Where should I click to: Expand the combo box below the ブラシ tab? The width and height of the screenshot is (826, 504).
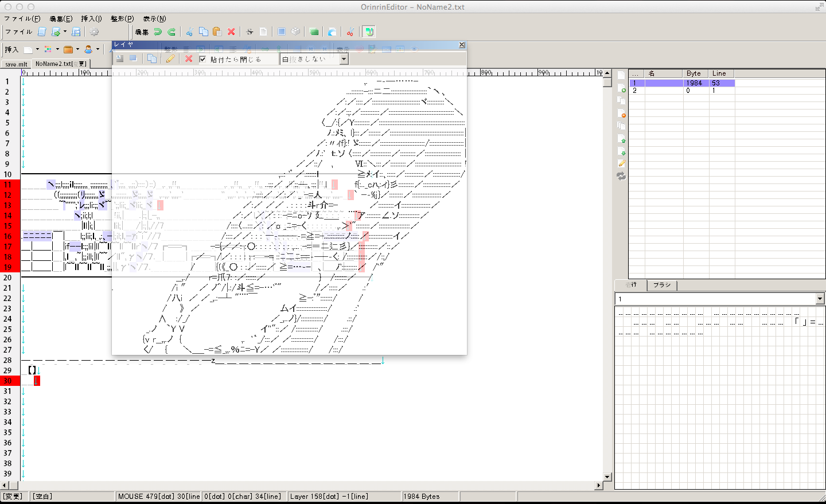820,299
